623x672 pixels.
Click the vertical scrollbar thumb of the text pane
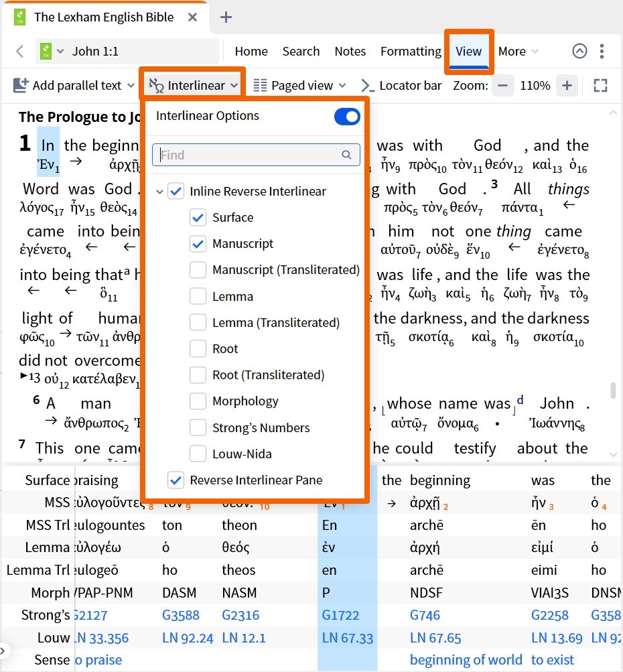pos(613,391)
